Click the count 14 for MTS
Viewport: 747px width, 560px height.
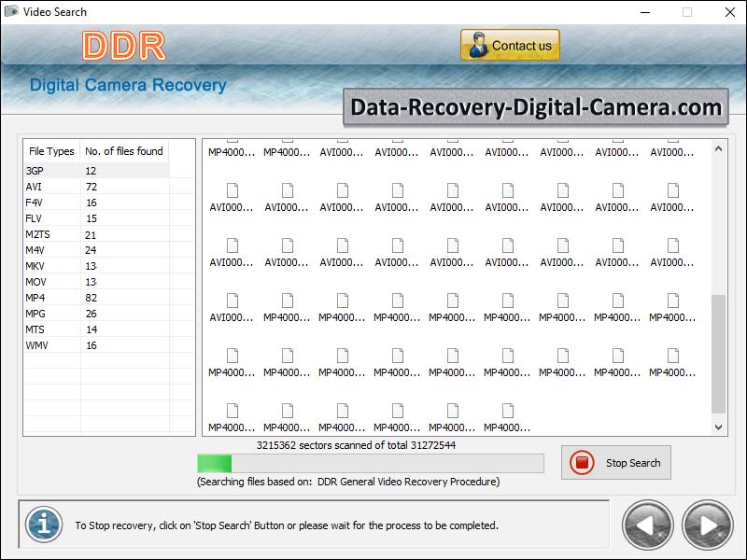pyautogui.click(x=92, y=329)
